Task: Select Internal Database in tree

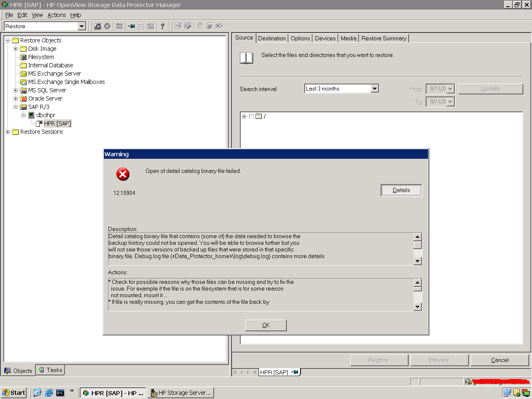Action: (50, 65)
